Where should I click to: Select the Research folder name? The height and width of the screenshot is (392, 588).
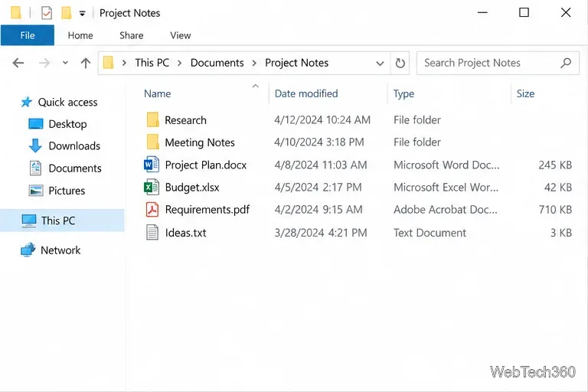coord(185,120)
